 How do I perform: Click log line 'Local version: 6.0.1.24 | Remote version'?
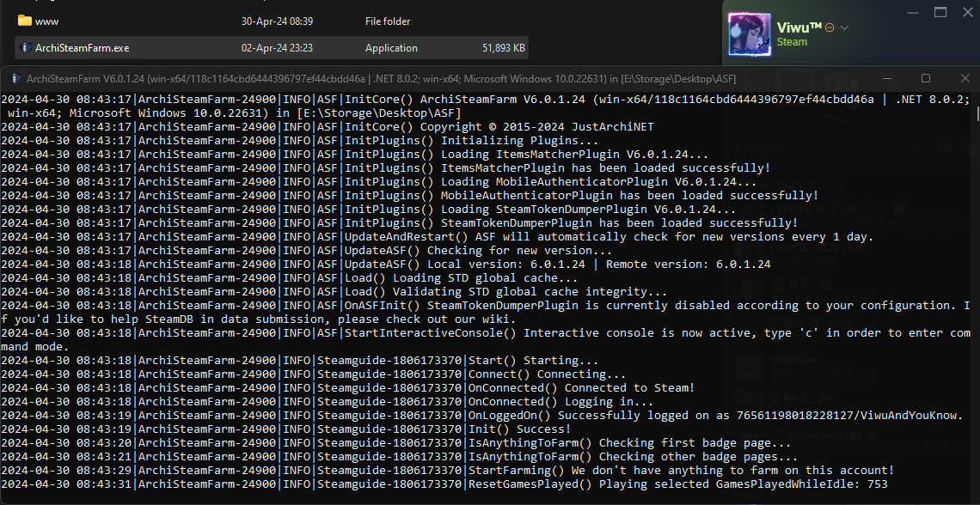point(386,265)
